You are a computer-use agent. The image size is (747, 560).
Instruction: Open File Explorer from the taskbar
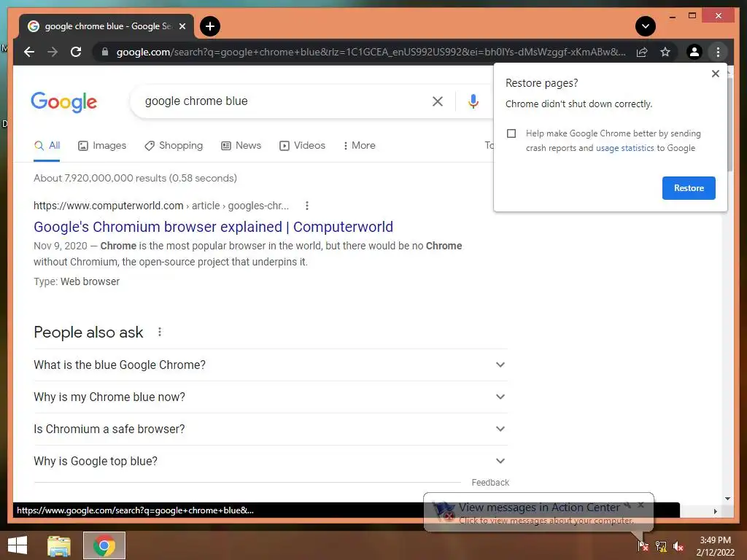point(59,545)
